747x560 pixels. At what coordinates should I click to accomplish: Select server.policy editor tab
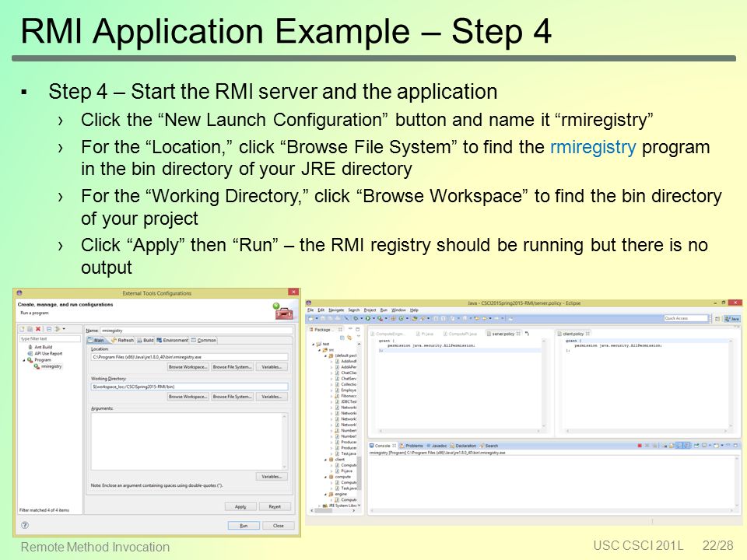click(x=503, y=334)
